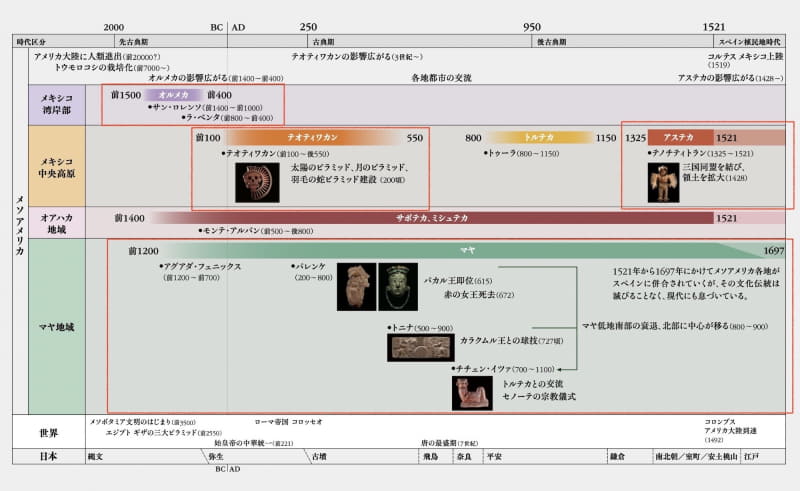Select the 飛鳥 period cell
This screenshot has width=800, height=491.
coord(431,456)
